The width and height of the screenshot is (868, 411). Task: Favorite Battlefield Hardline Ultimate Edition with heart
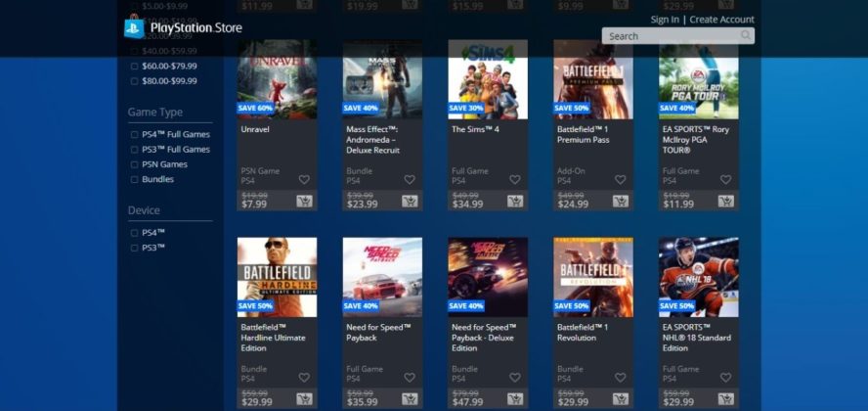pos(304,377)
